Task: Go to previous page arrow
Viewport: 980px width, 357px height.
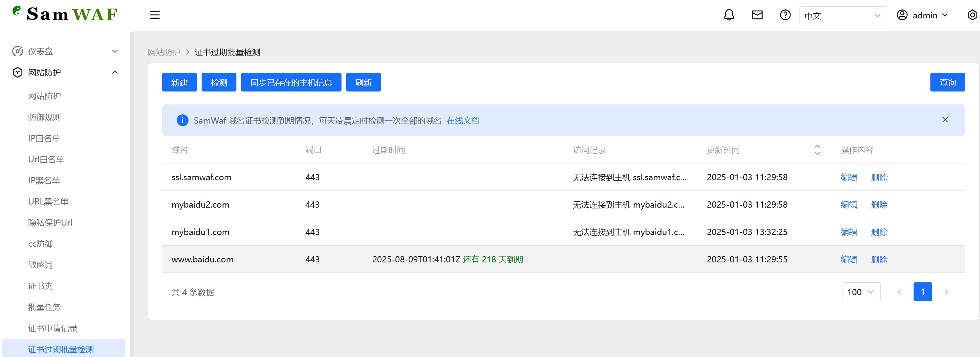Action: [x=900, y=292]
